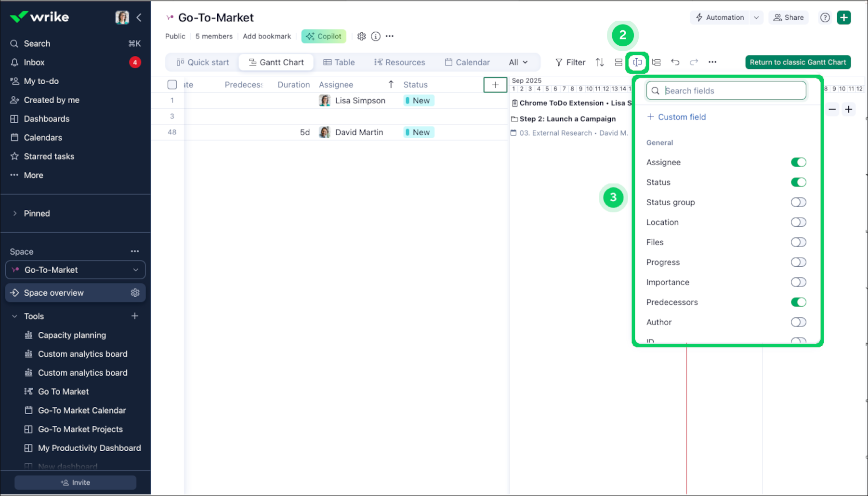Add a Custom field
Screen dimensions: 868x496
676,117
